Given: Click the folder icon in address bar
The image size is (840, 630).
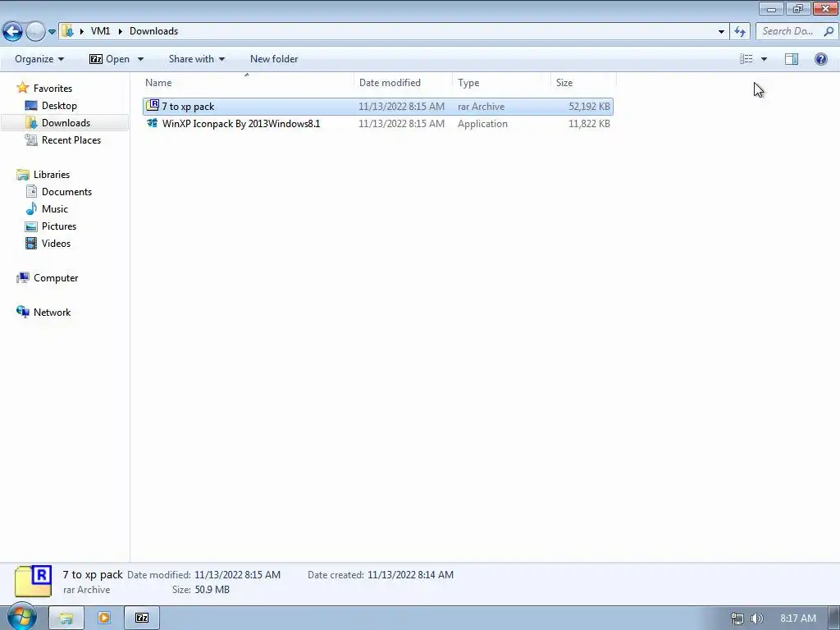Looking at the screenshot, I should [67, 31].
